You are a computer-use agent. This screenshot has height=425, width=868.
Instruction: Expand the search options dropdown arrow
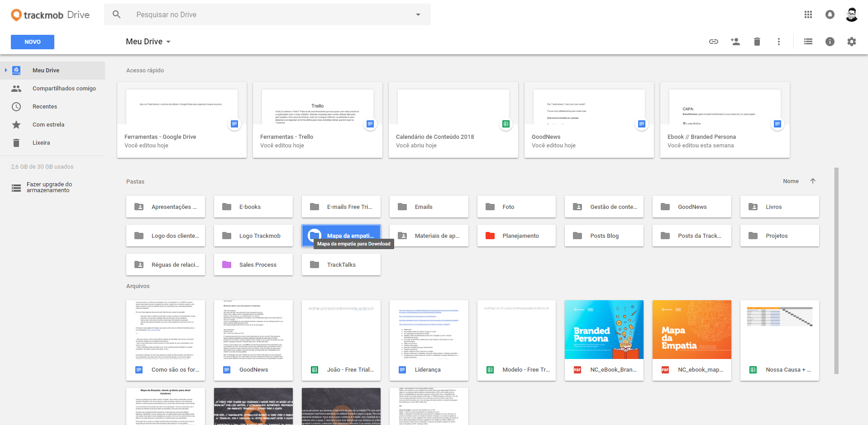coord(418,14)
